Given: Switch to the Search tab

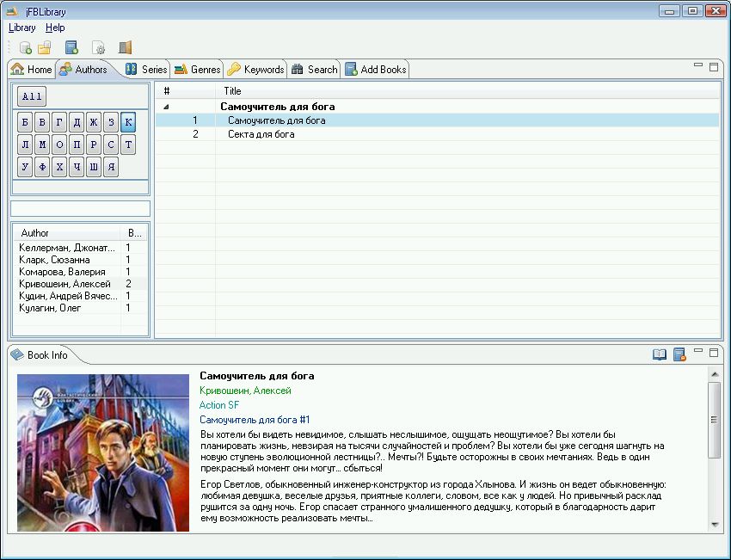Looking at the screenshot, I should click(x=314, y=70).
